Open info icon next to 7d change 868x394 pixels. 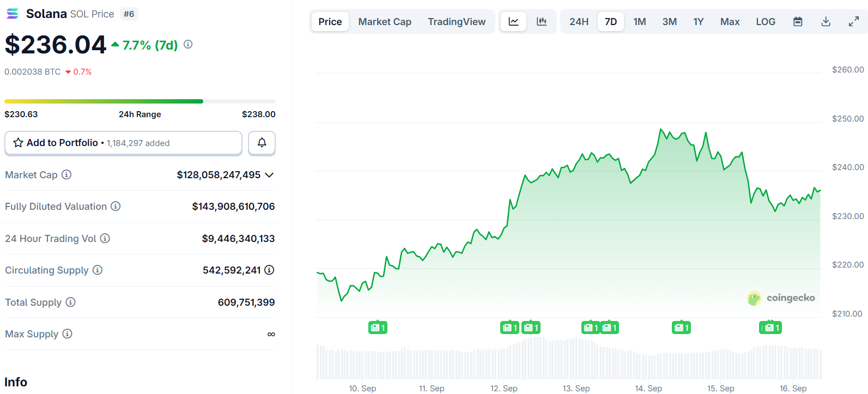[x=188, y=44]
